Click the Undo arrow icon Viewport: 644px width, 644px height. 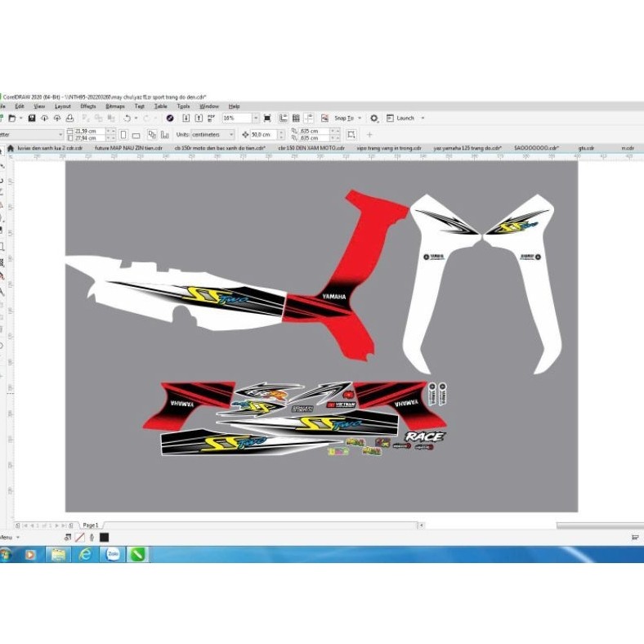coord(127,119)
